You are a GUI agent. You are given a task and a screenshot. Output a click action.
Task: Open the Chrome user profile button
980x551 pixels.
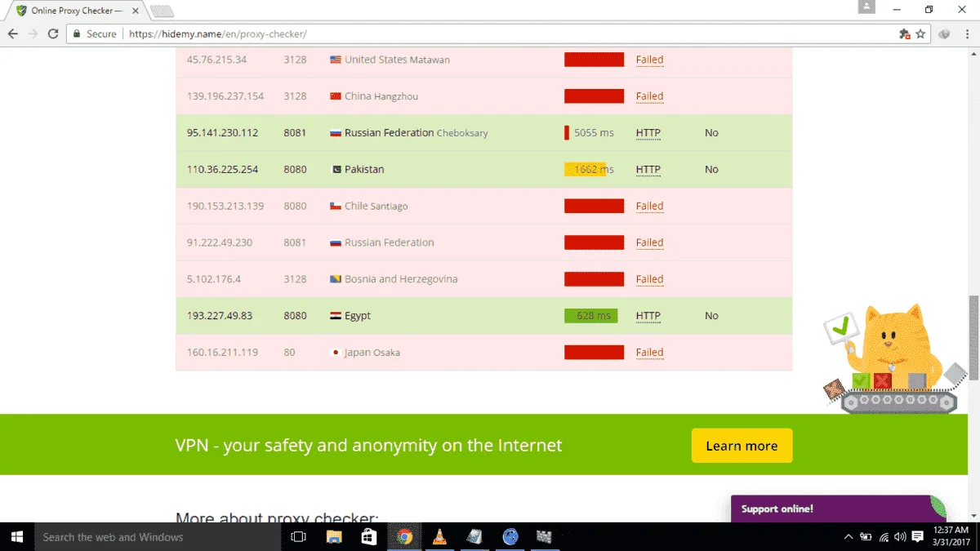[x=866, y=7]
